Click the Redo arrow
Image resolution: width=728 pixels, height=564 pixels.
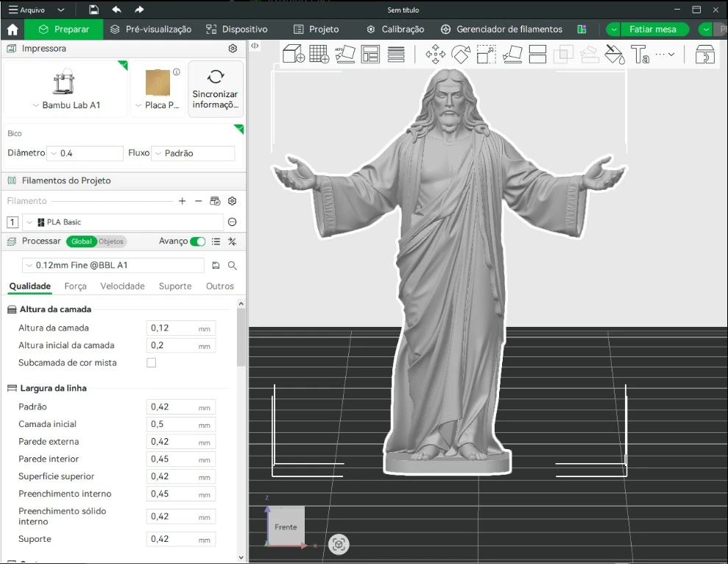(139, 10)
